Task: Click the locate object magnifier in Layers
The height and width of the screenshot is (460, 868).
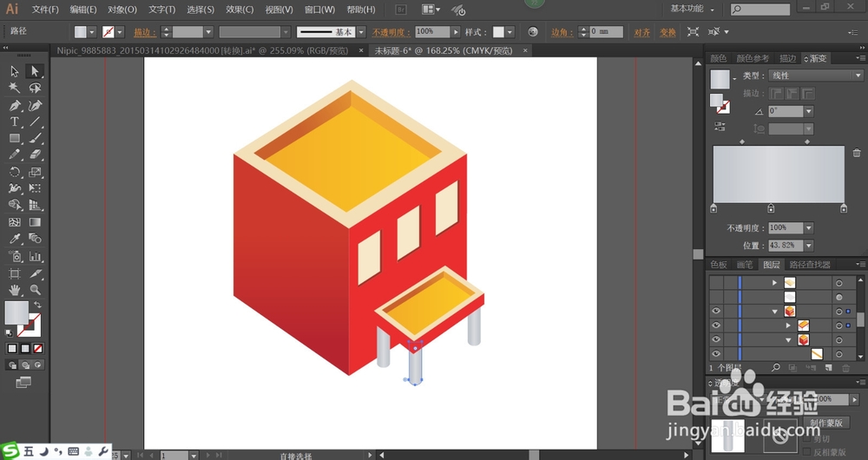Action: click(775, 367)
